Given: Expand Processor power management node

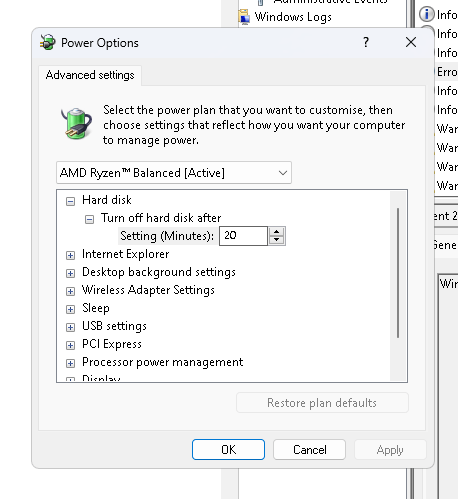Looking at the screenshot, I should coord(70,363).
